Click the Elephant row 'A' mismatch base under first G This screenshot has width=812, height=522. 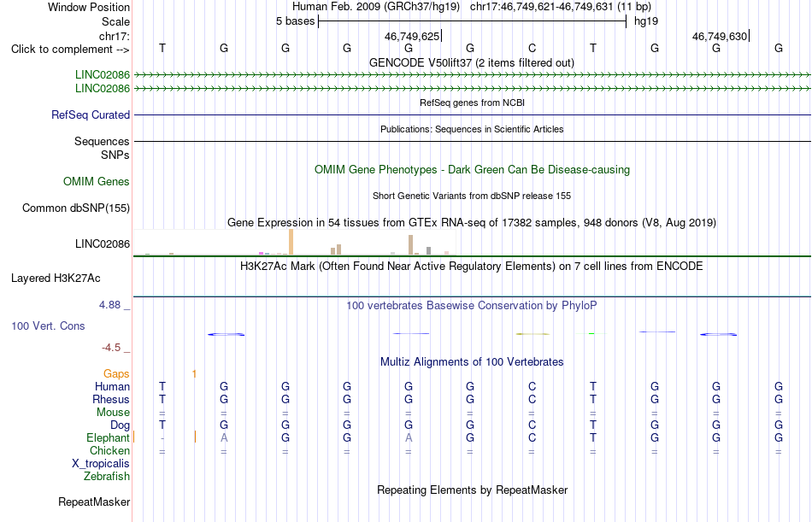point(224,438)
